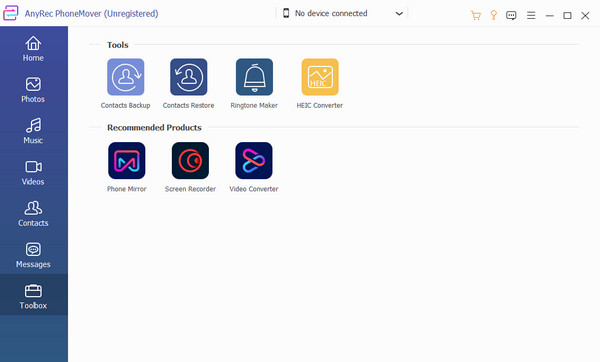This screenshot has height=362, width=600.
Task: Go to the Home section
Action: pos(34,49)
